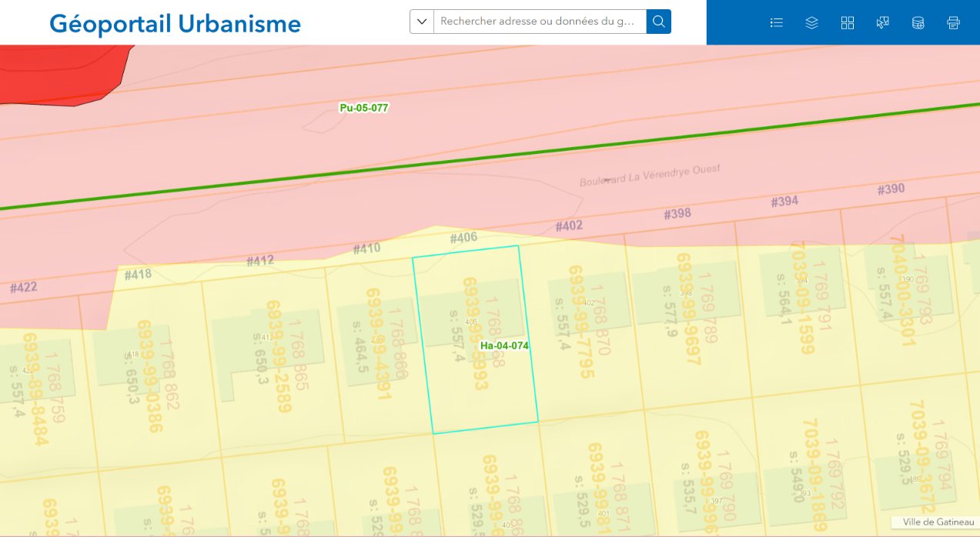Select the highlighted parcel at #406
The width and height of the screenshot is (980, 537).
[475, 340]
